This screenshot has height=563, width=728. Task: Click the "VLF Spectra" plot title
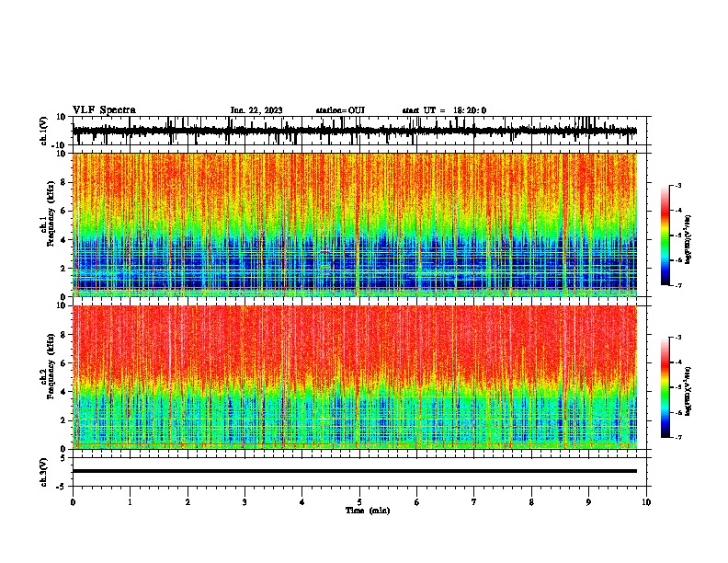pos(104,110)
